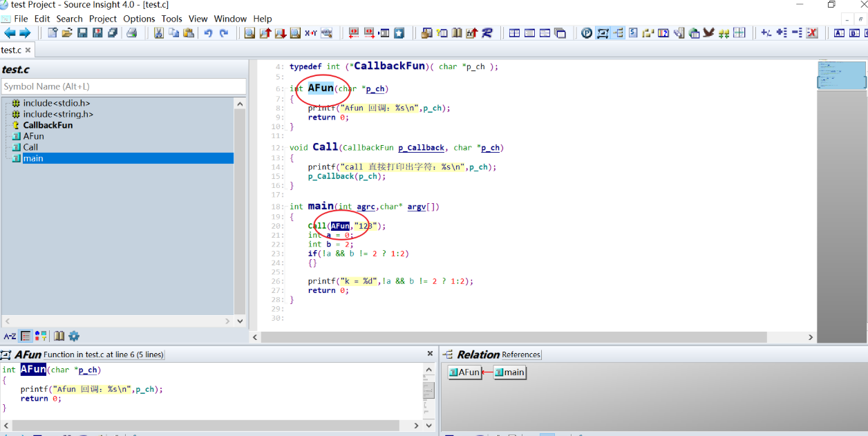
Task: Click the Go Back navigation arrow
Action: pyautogui.click(x=10, y=32)
